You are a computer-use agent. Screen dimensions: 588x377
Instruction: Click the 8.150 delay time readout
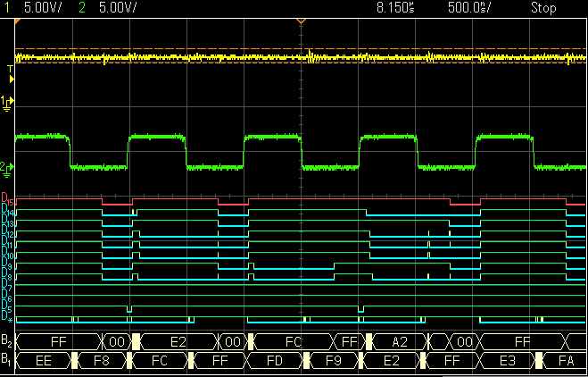[x=398, y=7]
